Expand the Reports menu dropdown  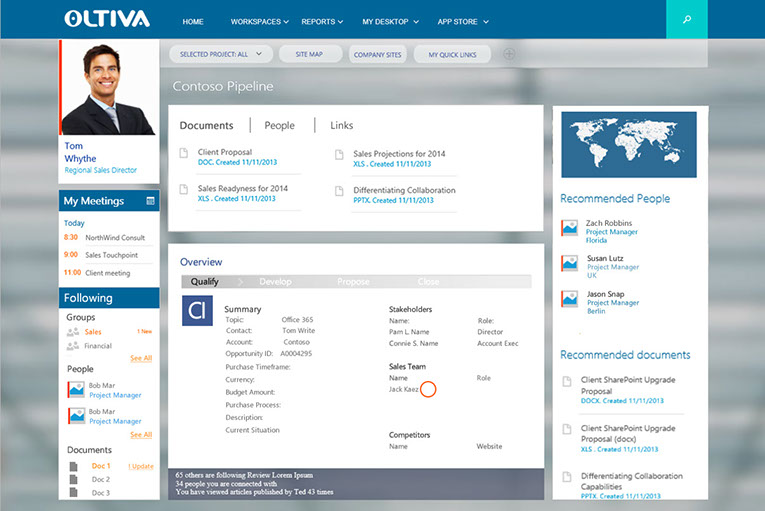322,21
